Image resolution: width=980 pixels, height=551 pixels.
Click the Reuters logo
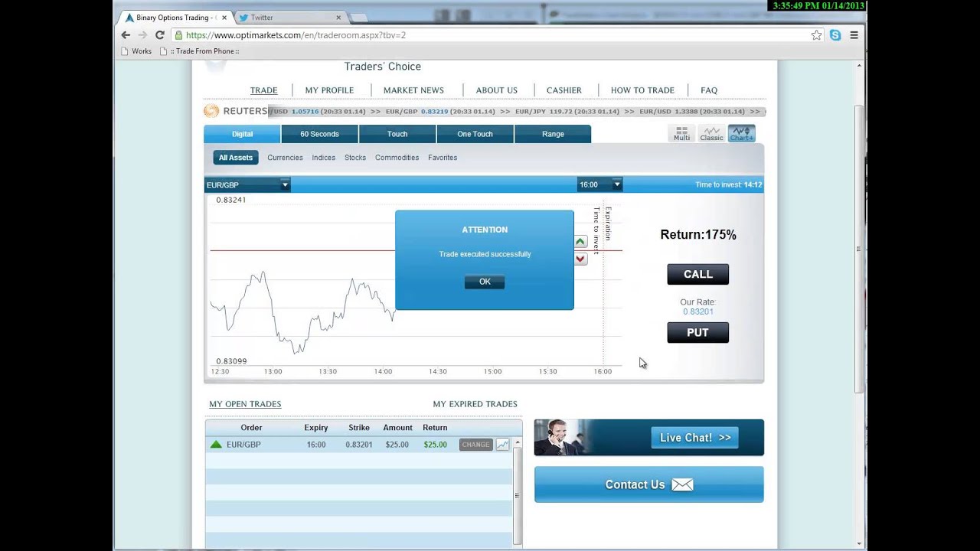pyautogui.click(x=235, y=111)
